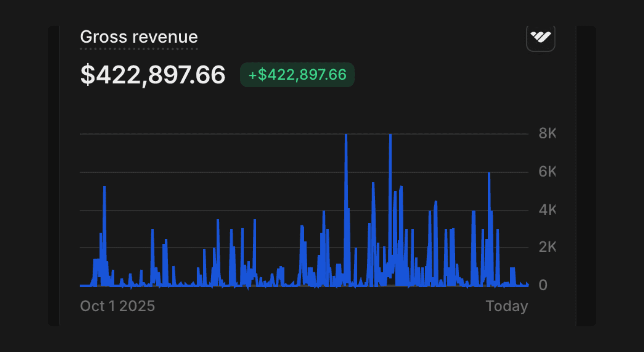Click the first 8K peak in the chart
644x352 pixels.
346,136
